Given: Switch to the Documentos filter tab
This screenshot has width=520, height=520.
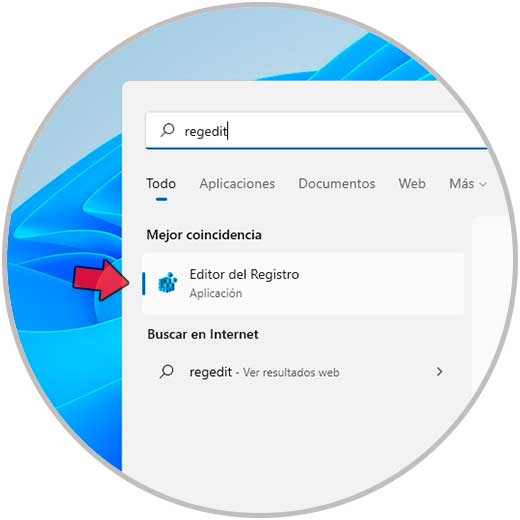Looking at the screenshot, I should pos(337,184).
